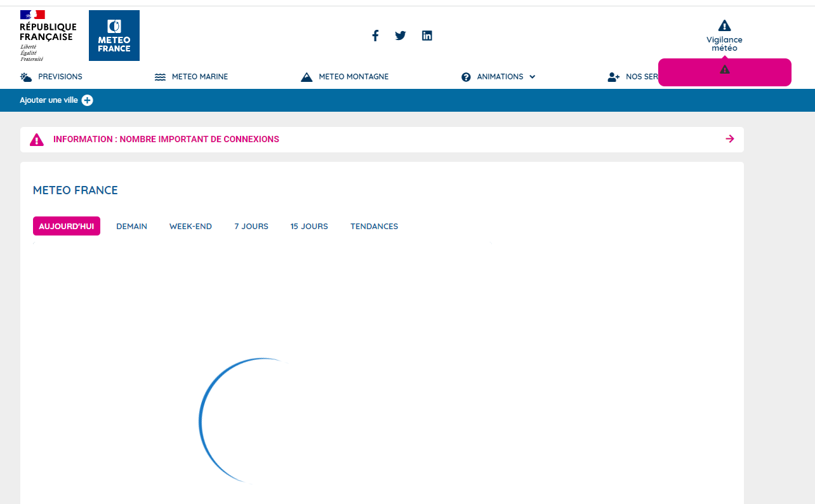815x504 pixels.
Task: Click the pink arrow on the information banner
Action: (730, 139)
